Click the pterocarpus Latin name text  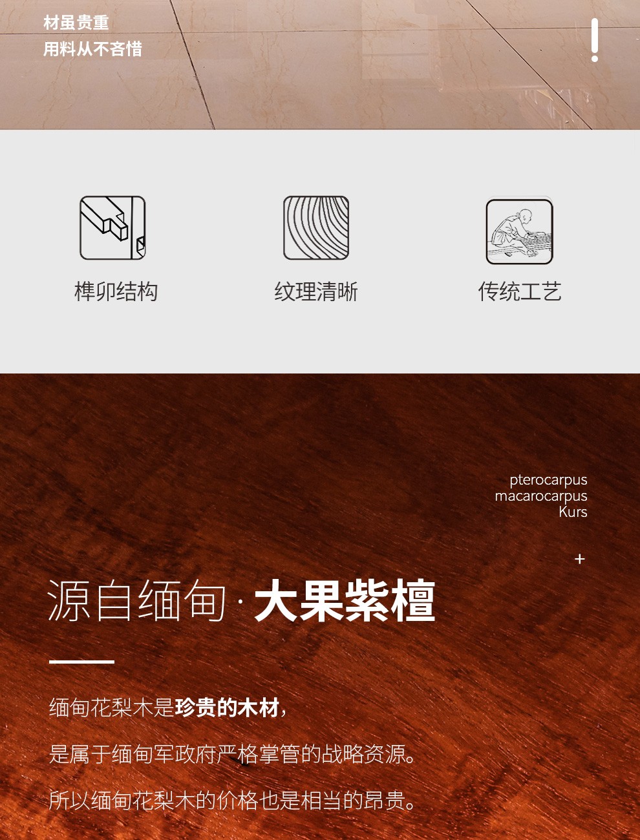point(548,480)
